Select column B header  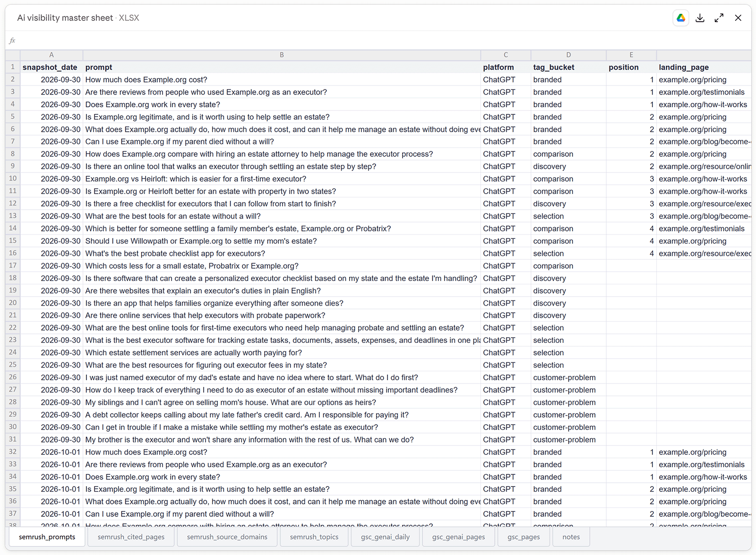[282, 55]
